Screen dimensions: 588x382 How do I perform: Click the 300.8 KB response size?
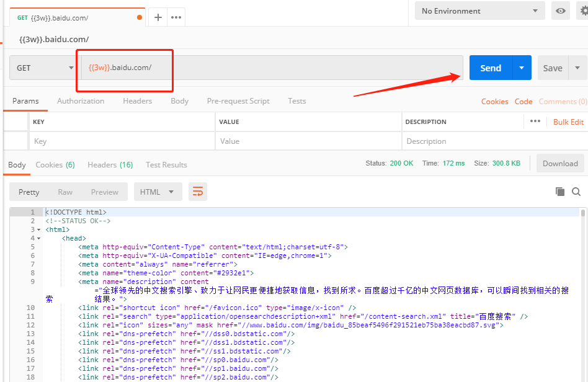[x=506, y=163]
